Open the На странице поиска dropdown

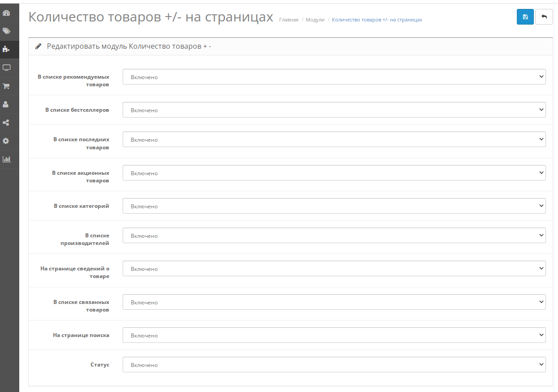point(334,335)
